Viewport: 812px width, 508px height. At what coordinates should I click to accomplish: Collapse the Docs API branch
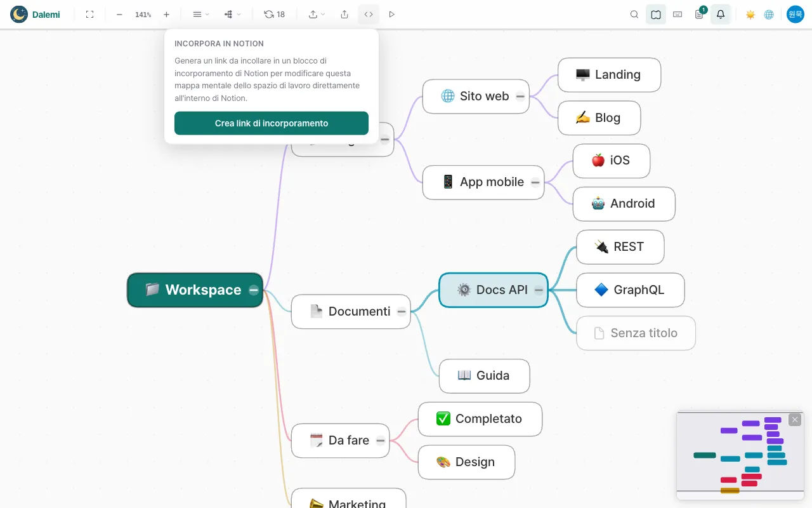pyautogui.click(x=539, y=290)
